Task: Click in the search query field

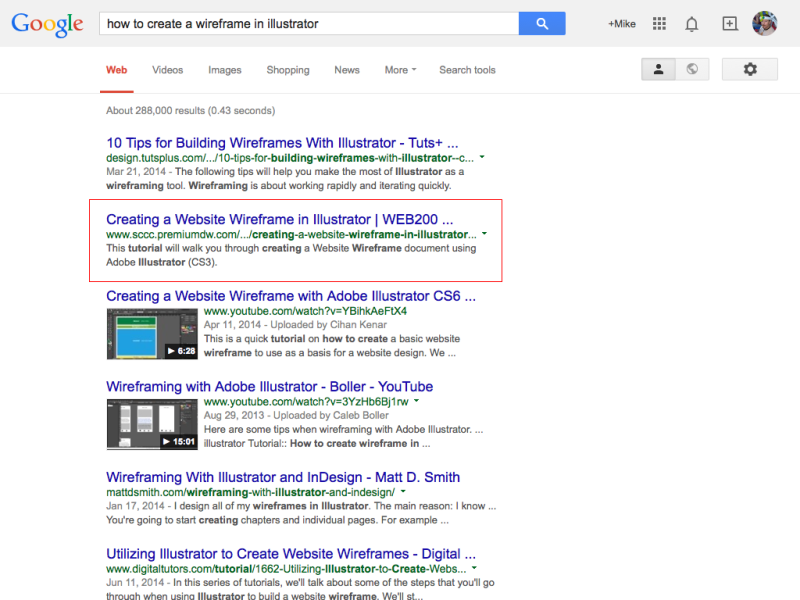Action: [309, 23]
